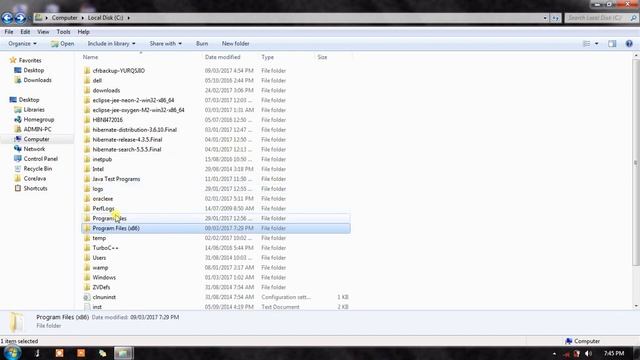Open the address bar history dropdown arrow
The width and height of the screenshot is (640, 360).
545,18
